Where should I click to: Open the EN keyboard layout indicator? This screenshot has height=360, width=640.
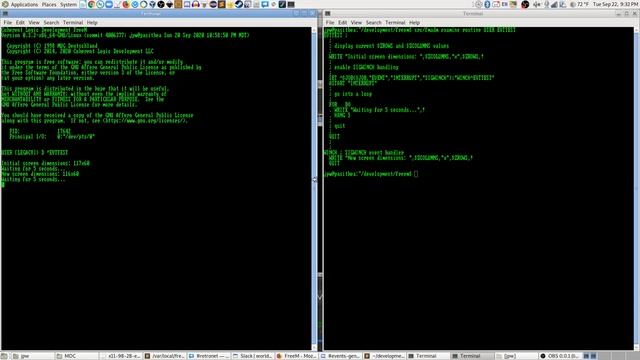[505, 4]
